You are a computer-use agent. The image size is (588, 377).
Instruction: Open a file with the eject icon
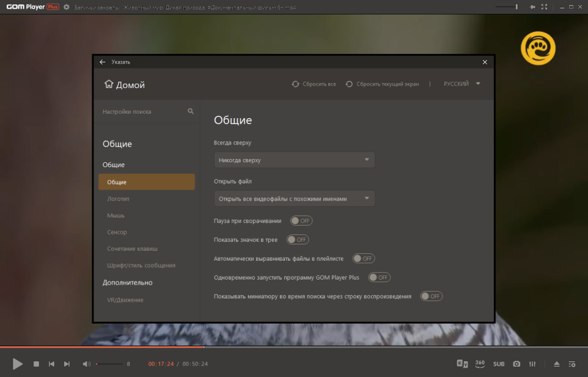point(557,363)
